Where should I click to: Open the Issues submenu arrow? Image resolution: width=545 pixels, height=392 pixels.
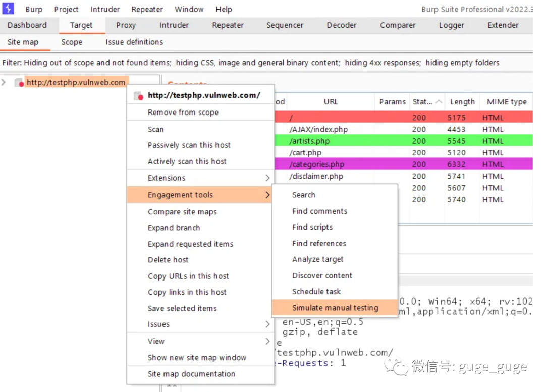pos(267,324)
